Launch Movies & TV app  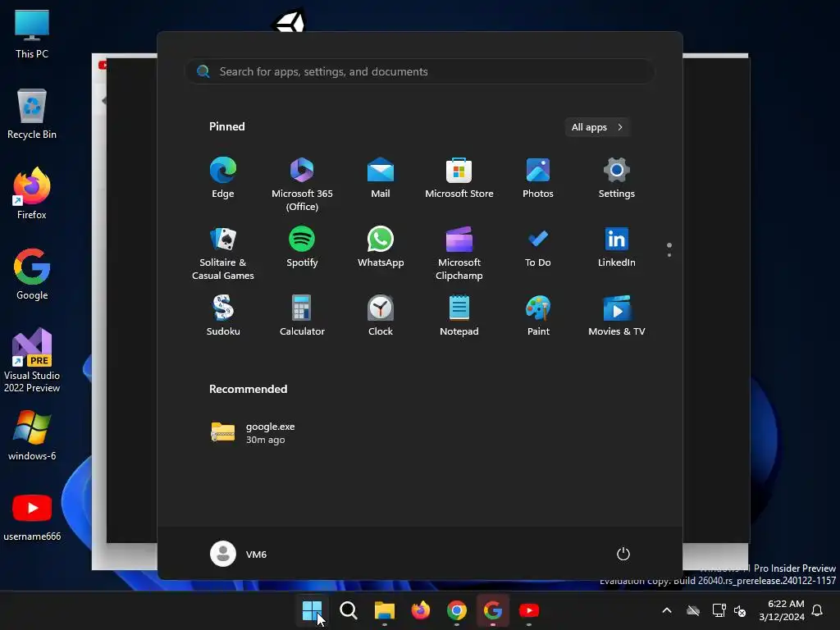tap(617, 316)
